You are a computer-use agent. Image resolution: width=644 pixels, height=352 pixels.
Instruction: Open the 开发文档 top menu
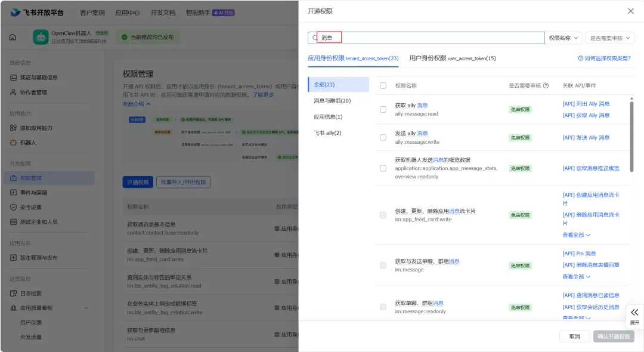point(163,13)
